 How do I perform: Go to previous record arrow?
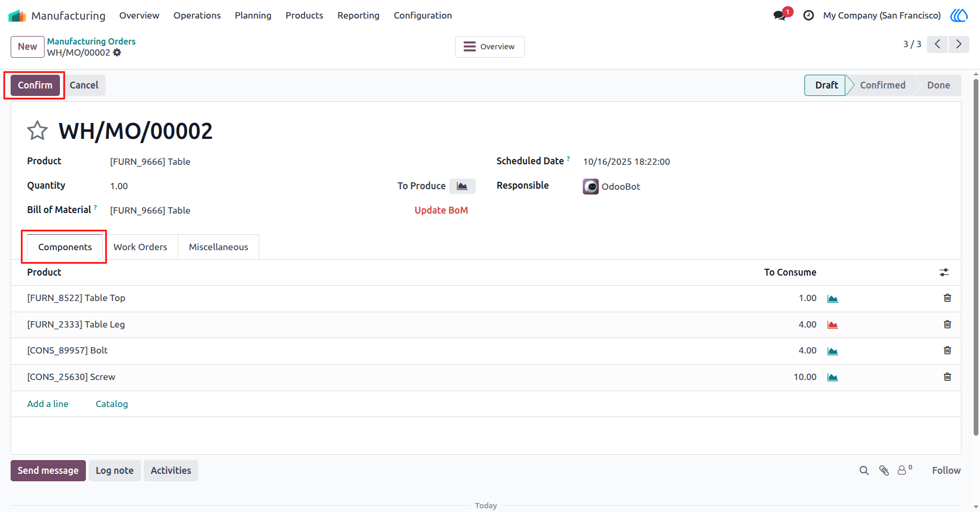pos(938,44)
